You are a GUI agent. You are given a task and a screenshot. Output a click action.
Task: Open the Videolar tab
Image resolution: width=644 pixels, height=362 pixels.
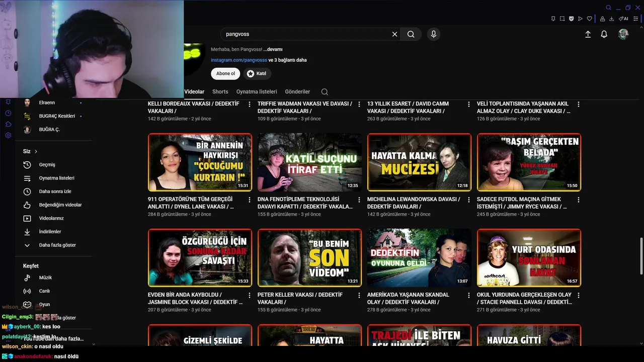pyautogui.click(x=194, y=92)
